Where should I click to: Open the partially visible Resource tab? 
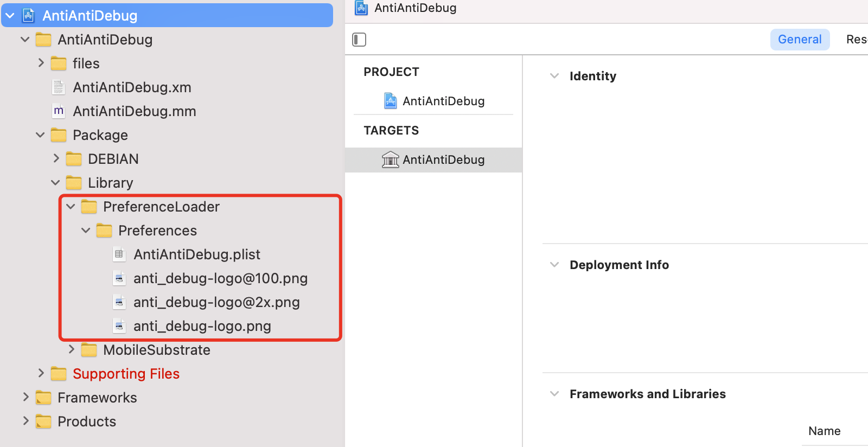[857, 40]
